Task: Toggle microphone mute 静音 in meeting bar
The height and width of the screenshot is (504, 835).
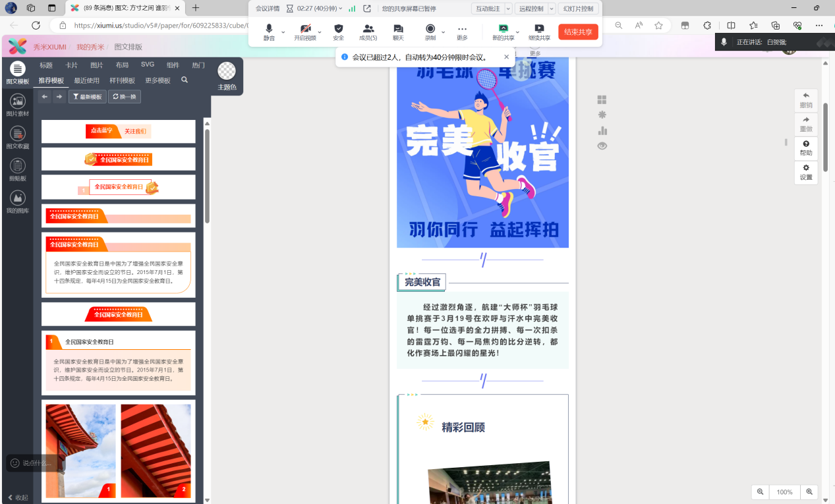Action: click(269, 31)
